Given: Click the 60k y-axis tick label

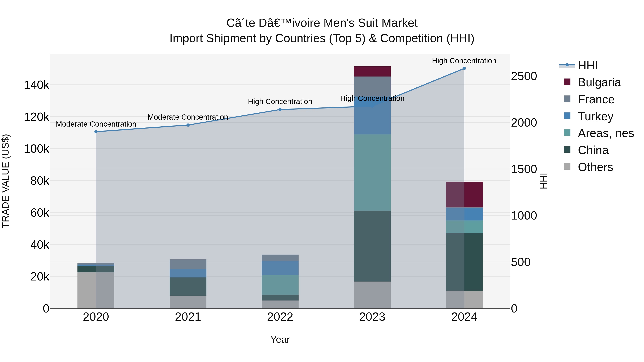Looking at the screenshot, I should click(40, 213).
